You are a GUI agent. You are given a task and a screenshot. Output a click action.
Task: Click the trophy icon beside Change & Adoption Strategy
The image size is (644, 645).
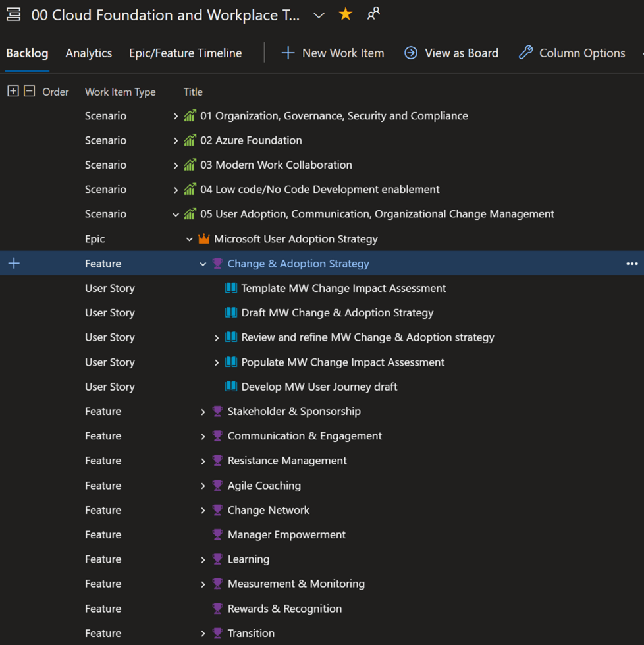(x=217, y=264)
